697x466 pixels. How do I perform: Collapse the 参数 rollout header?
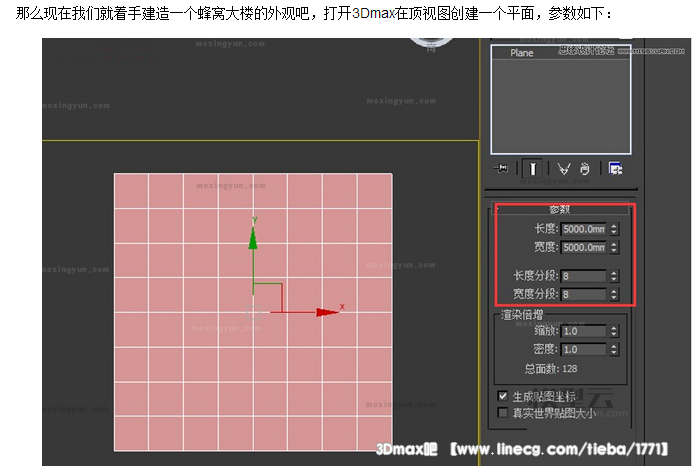coord(560,209)
